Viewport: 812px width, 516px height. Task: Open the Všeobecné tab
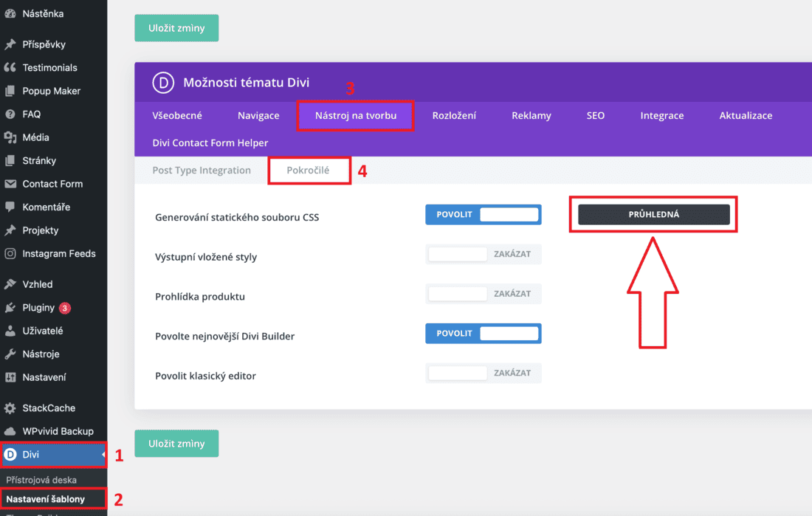tap(177, 116)
